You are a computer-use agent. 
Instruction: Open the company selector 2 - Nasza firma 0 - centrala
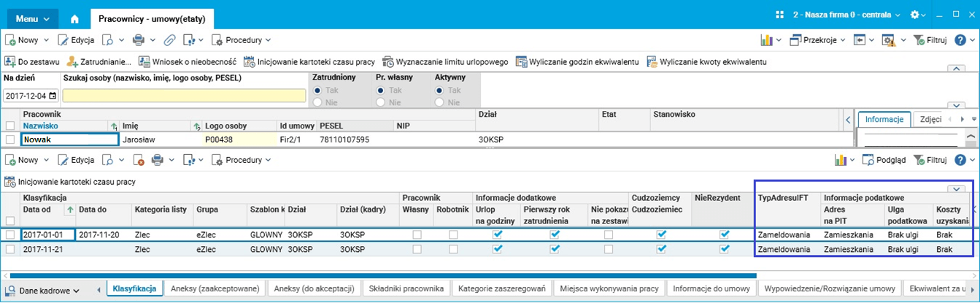coord(845,15)
